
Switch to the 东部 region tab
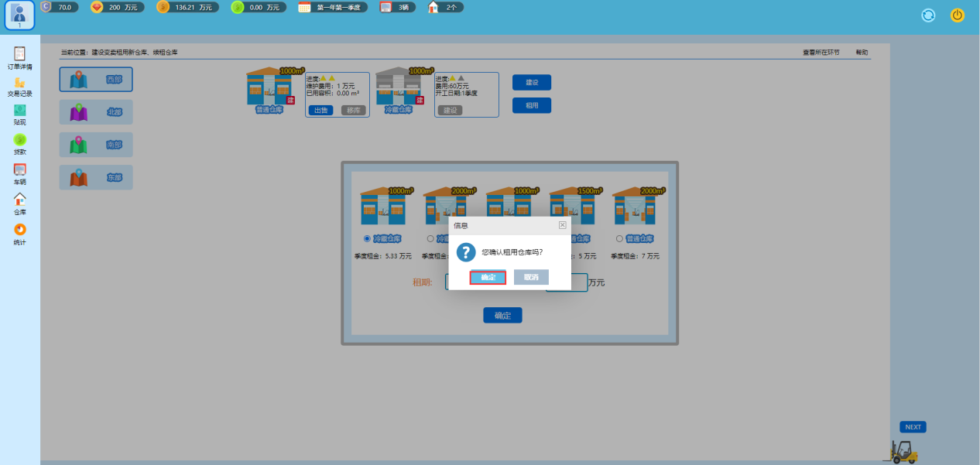pos(96,177)
